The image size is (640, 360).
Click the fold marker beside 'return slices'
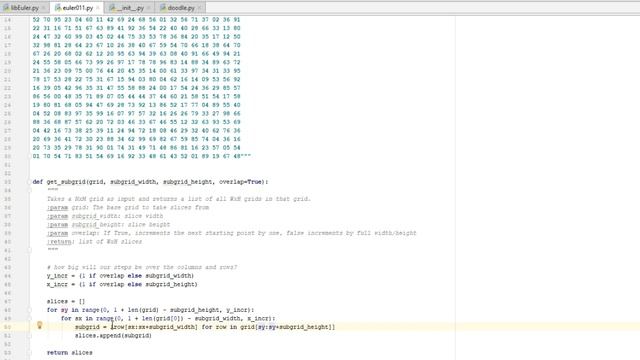[x=29, y=353]
